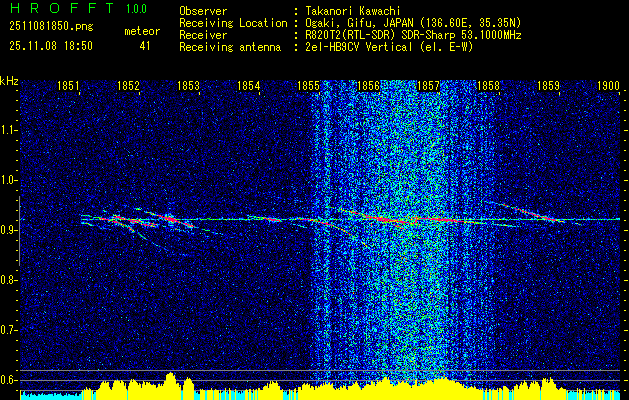Click the yellow signal intensity graph at bottom
Image resolution: width=629 pixels, height=400 pixels.
(x=320, y=387)
